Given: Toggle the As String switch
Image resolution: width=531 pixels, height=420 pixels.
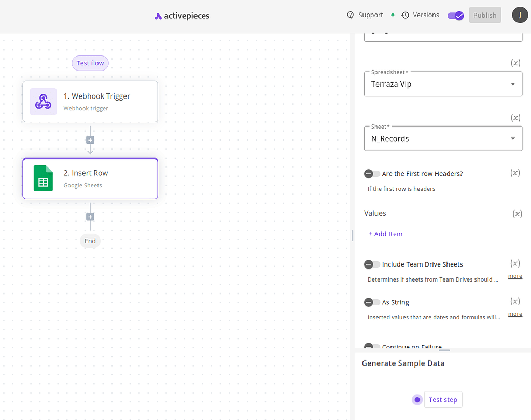Looking at the screenshot, I should click(372, 302).
